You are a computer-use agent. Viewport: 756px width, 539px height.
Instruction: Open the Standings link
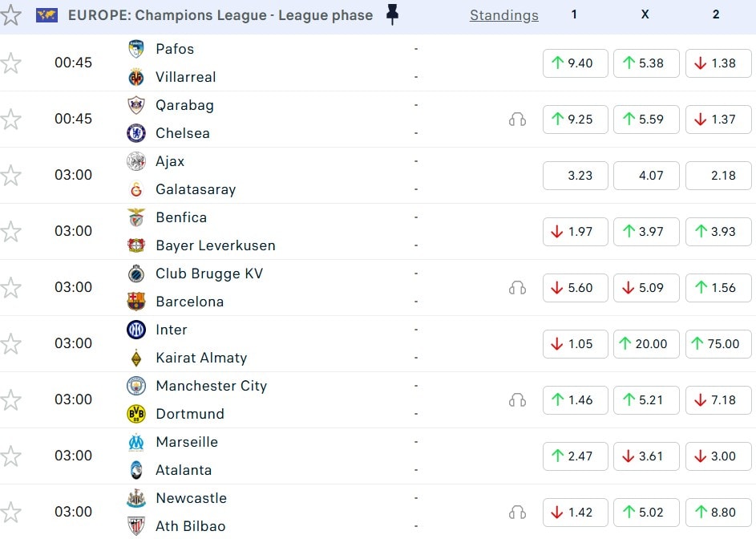coord(503,15)
